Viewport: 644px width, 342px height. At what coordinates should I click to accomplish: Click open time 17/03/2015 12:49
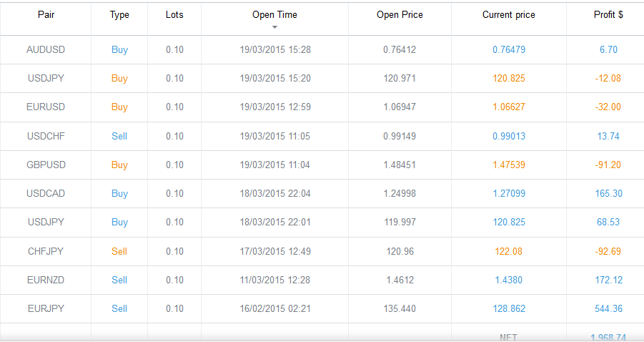[x=275, y=251]
